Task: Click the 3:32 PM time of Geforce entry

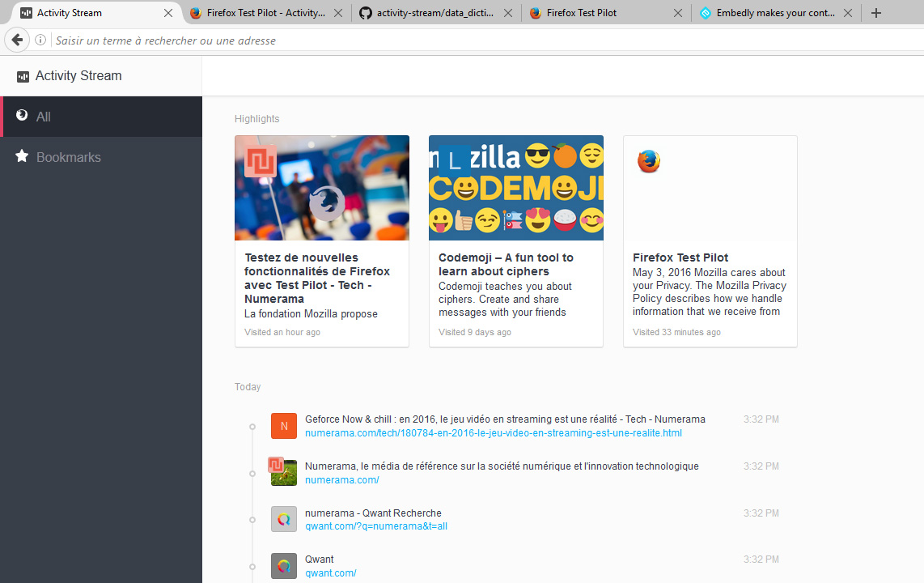Action: pos(761,419)
